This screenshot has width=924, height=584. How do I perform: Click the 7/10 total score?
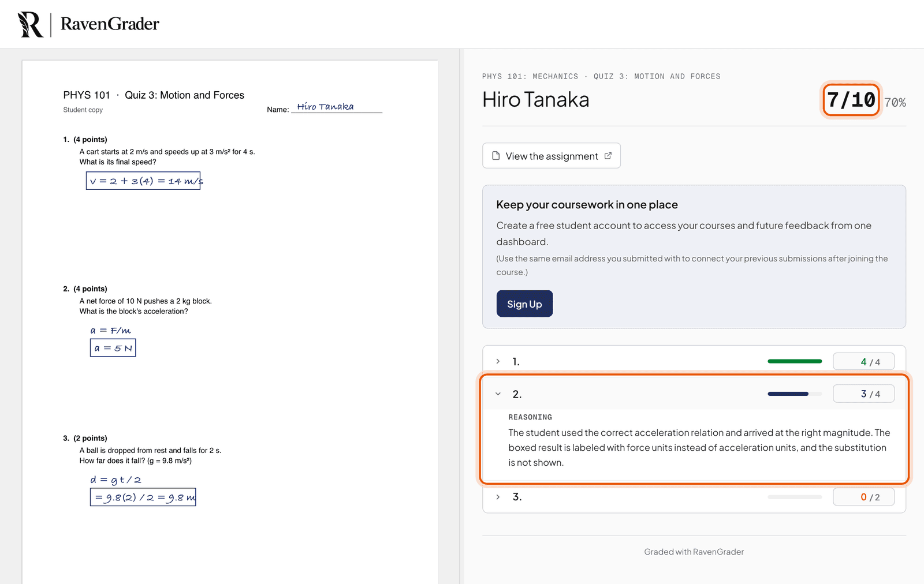[x=851, y=100]
